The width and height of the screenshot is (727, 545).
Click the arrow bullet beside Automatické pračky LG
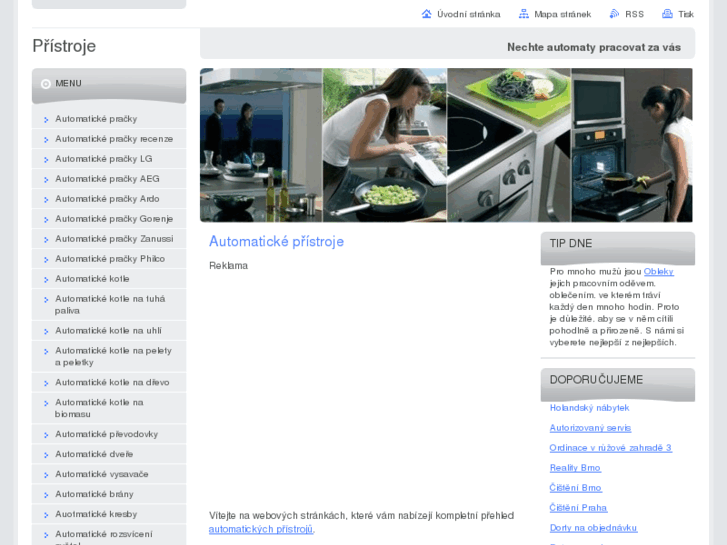click(x=46, y=160)
